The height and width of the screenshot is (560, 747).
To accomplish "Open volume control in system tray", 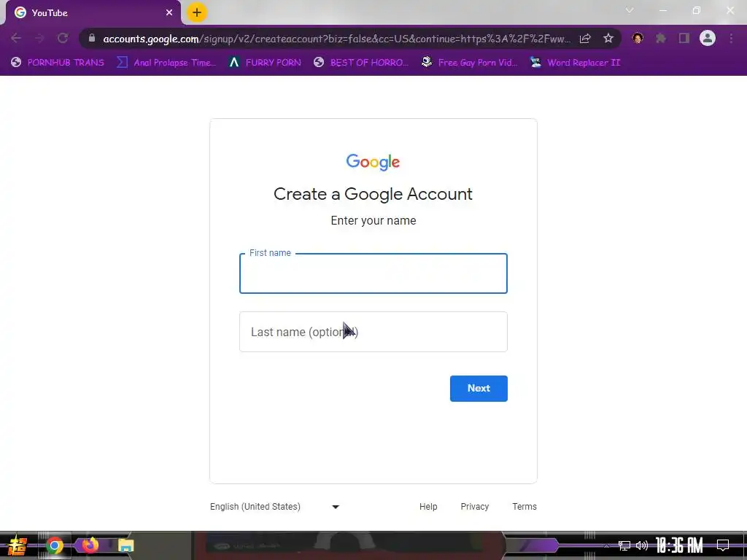I will tap(642, 545).
